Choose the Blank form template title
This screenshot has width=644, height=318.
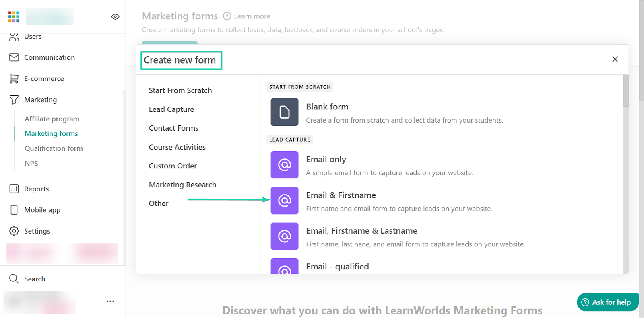(x=327, y=107)
